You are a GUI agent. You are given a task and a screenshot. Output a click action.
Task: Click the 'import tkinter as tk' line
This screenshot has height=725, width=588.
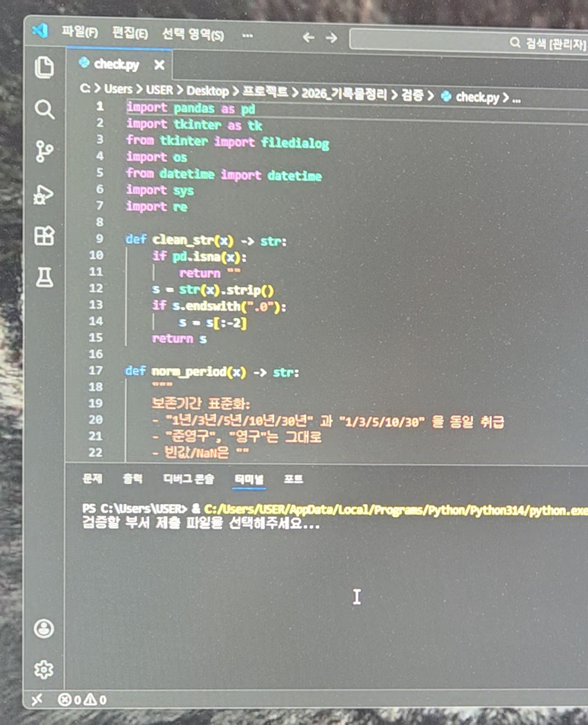[195, 125]
